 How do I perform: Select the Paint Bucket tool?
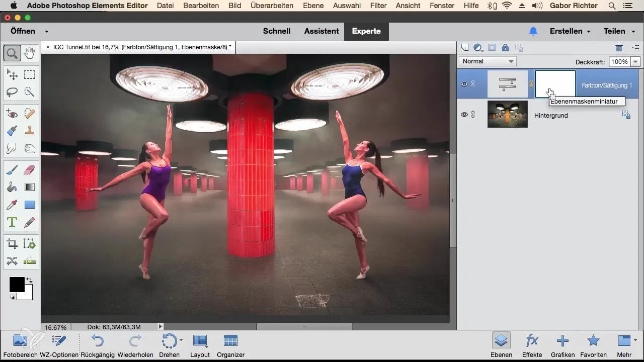pyautogui.click(x=12, y=188)
